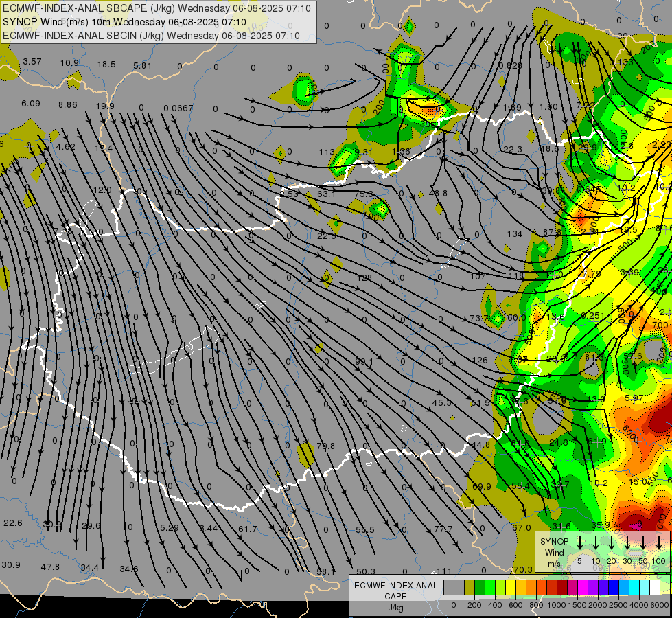Click the map value 69.9
672x618 pixels.
482,487
